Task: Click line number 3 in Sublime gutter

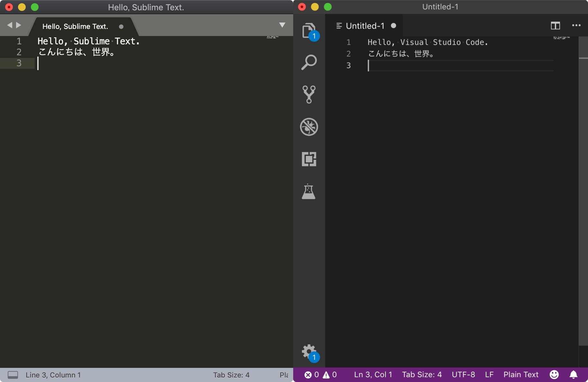Action: coord(19,63)
